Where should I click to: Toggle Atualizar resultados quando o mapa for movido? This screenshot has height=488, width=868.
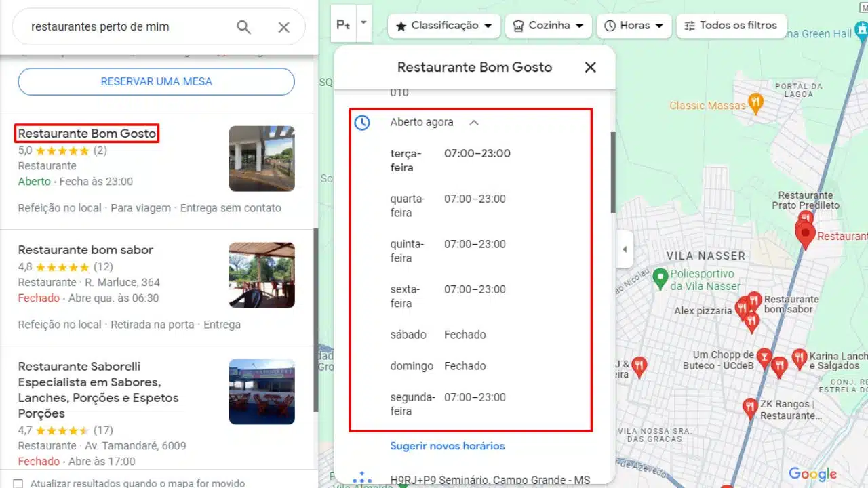click(18, 483)
